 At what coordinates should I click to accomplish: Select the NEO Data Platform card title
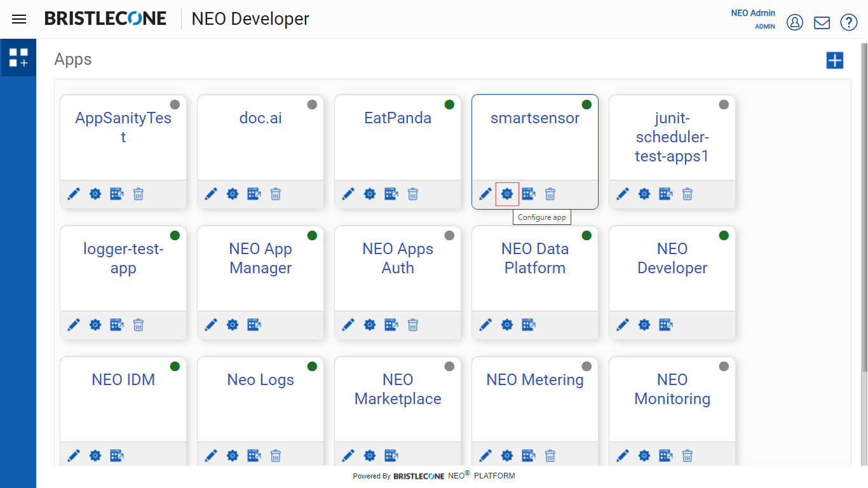(535, 259)
